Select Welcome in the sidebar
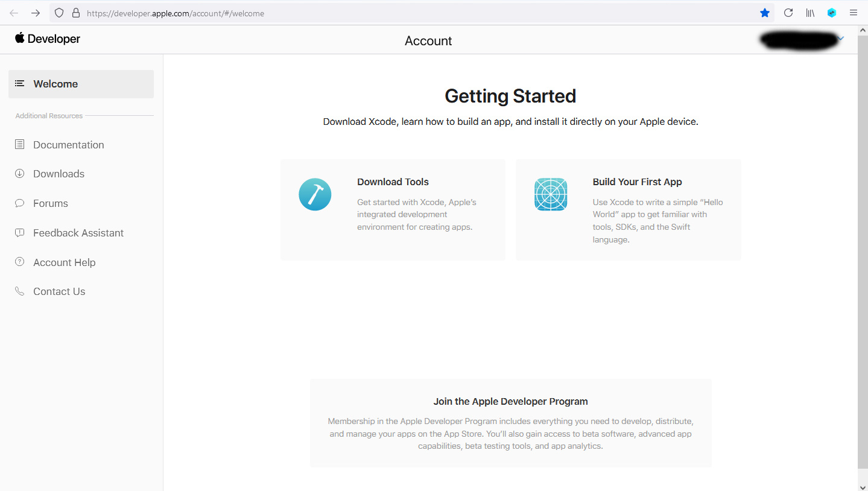868x491 pixels. 81,84
